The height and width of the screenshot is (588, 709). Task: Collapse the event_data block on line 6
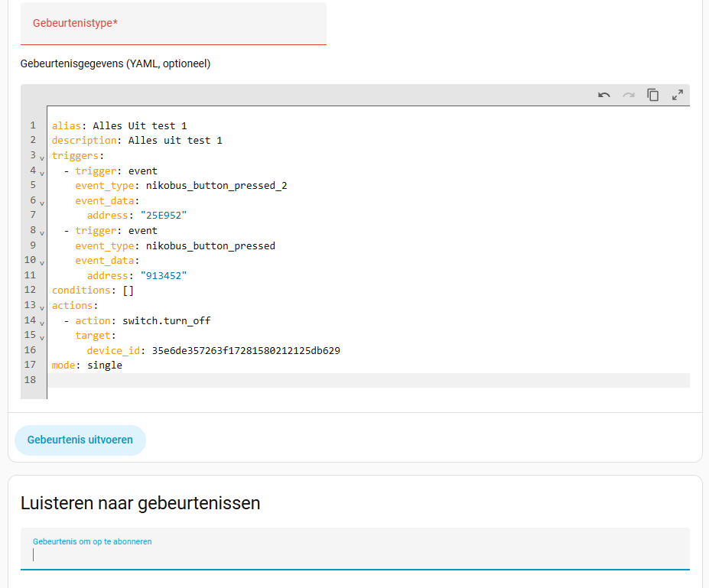(42, 202)
